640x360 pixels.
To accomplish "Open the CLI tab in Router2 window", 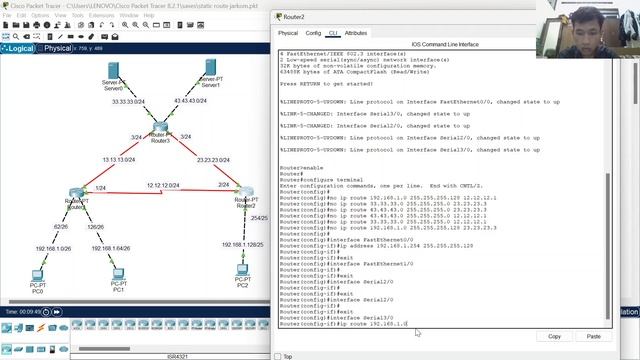I will [333, 33].
